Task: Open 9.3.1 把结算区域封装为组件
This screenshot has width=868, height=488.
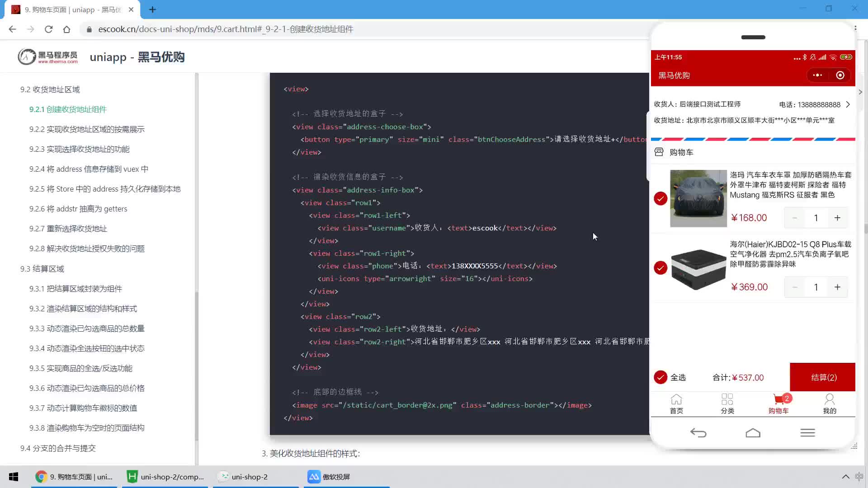Action: pyautogui.click(x=75, y=289)
